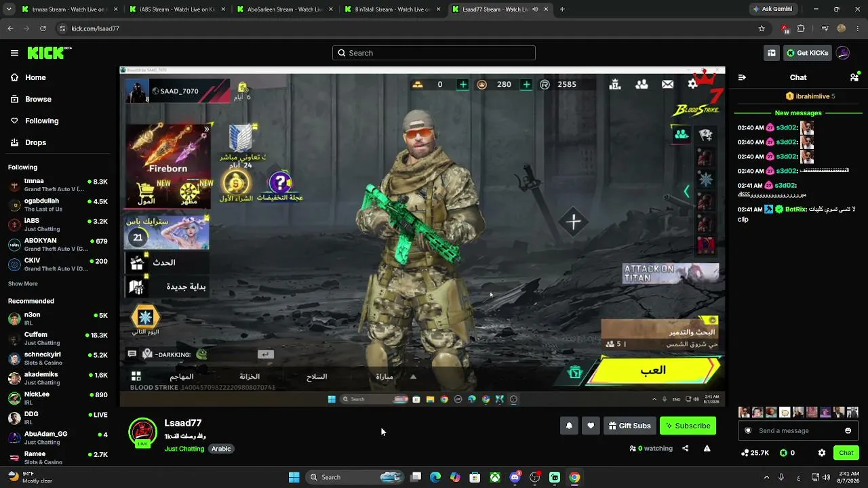
Task: Open Chrome from the Windows taskbar
Action: (x=574, y=477)
